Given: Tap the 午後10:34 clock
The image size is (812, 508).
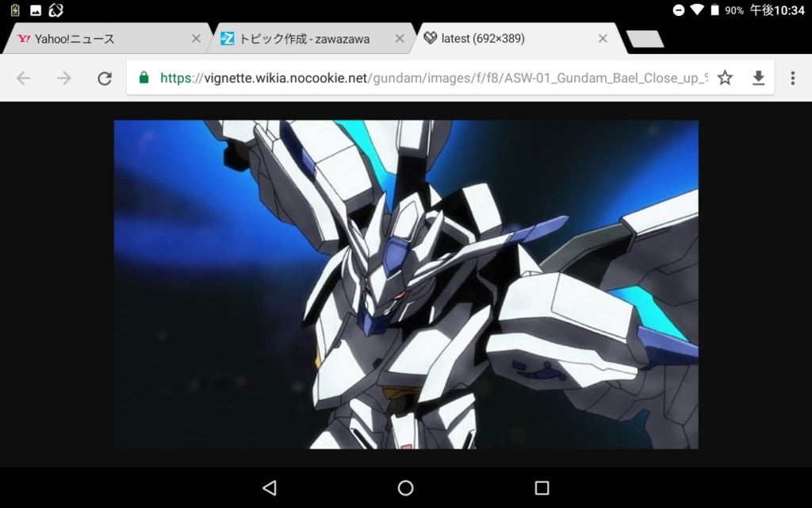Looking at the screenshot, I should click(x=777, y=10).
